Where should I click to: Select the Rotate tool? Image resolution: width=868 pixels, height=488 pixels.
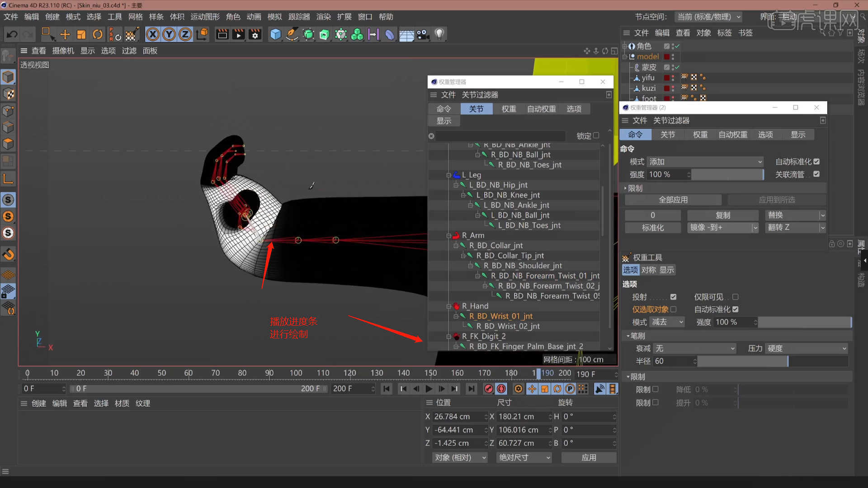point(98,34)
